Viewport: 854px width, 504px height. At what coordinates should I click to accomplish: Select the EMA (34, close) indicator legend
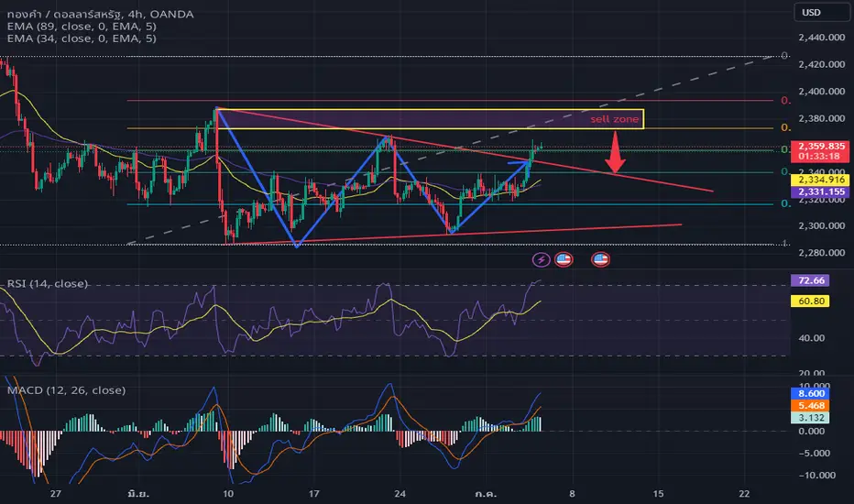click(x=82, y=38)
